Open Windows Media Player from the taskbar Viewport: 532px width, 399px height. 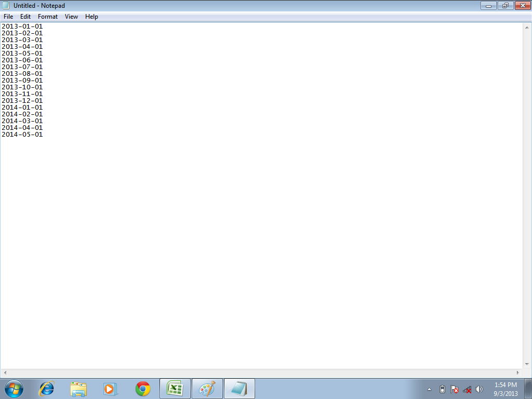[x=110, y=389]
